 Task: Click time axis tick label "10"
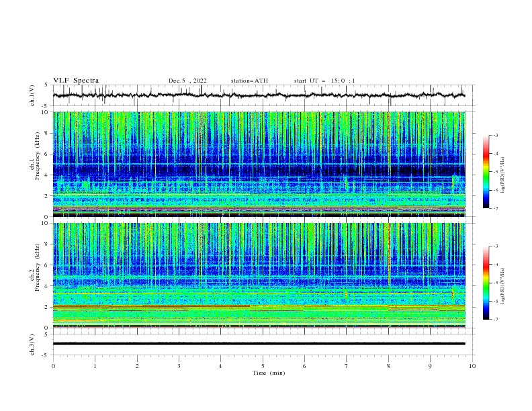point(472,366)
